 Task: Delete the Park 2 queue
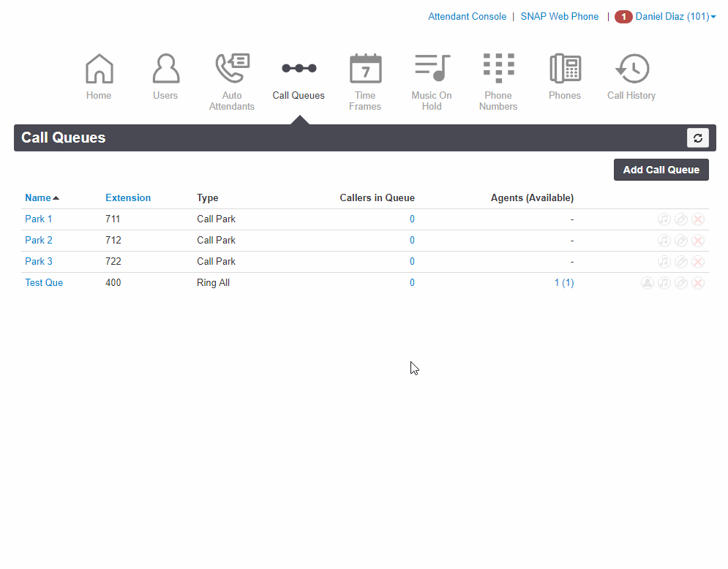698,241
